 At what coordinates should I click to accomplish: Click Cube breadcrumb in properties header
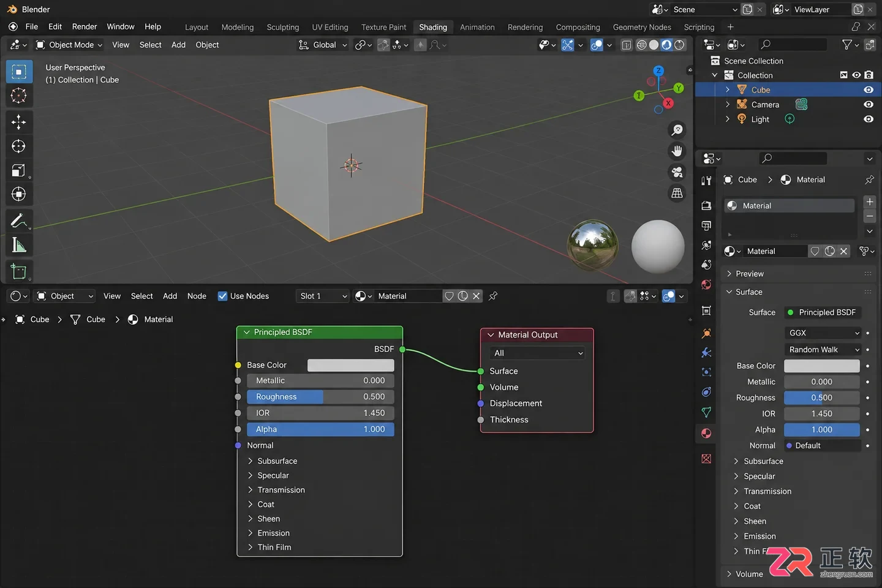pyautogui.click(x=740, y=179)
